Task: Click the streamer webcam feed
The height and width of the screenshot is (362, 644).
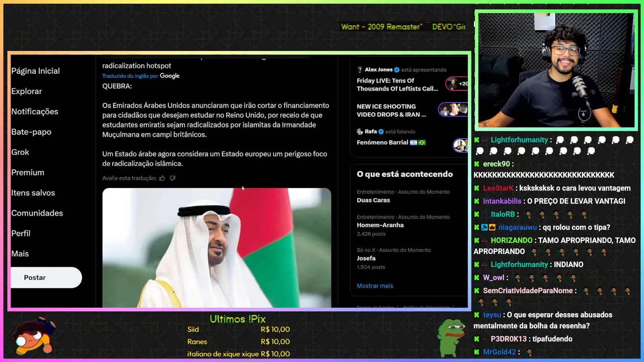Action: tap(555, 70)
